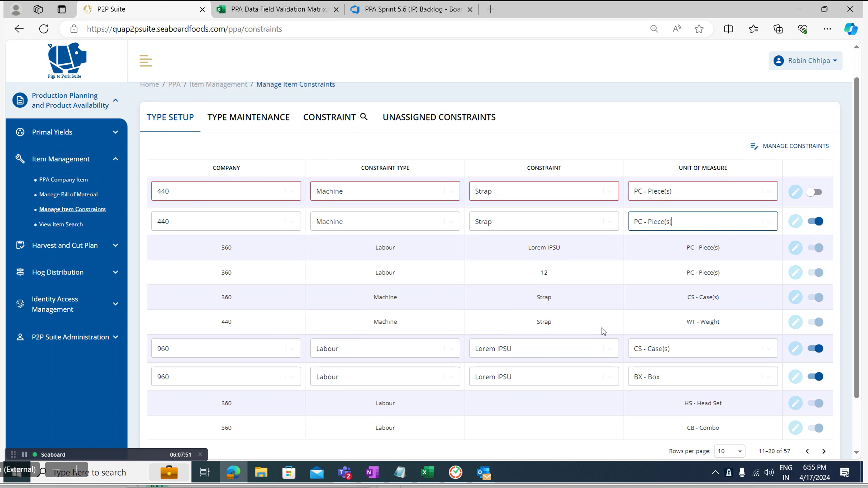The width and height of the screenshot is (868, 488).
Task: Click the hamburger menu icon in header
Action: 146,61
